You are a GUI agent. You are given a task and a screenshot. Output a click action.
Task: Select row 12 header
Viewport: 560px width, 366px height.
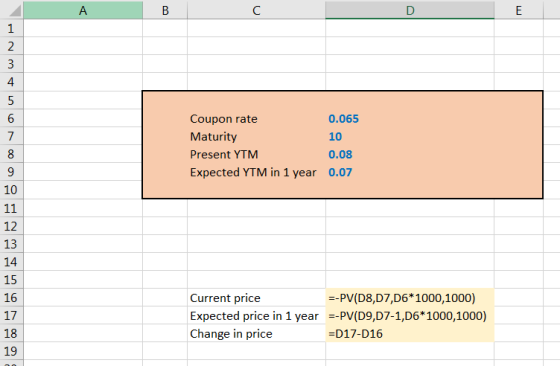click(11, 226)
